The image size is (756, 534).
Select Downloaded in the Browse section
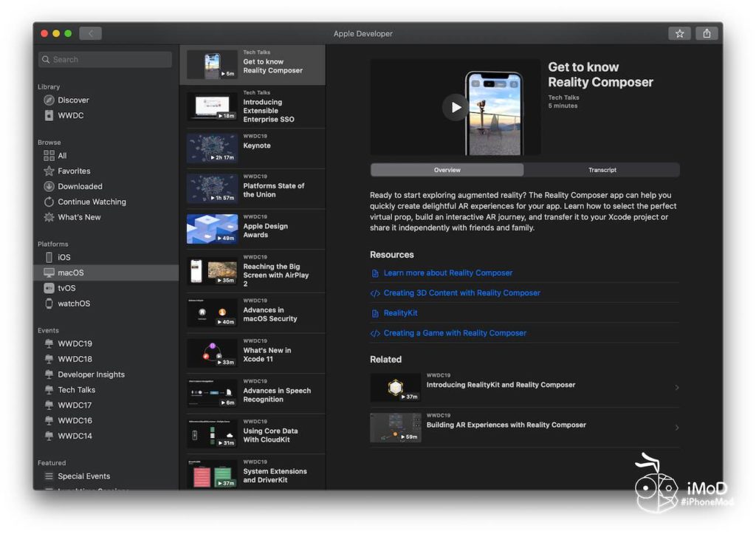coord(80,186)
